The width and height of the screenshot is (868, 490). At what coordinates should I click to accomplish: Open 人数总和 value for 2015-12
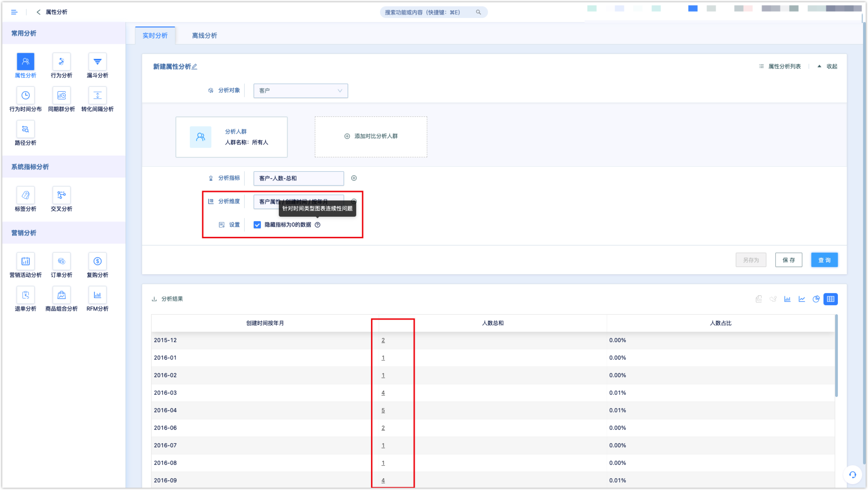pyautogui.click(x=383, y=340)
